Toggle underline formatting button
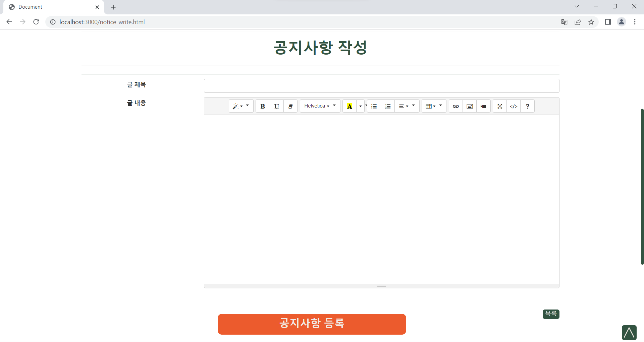This screenshot has height=342, width=644. [x=277, y=106]
